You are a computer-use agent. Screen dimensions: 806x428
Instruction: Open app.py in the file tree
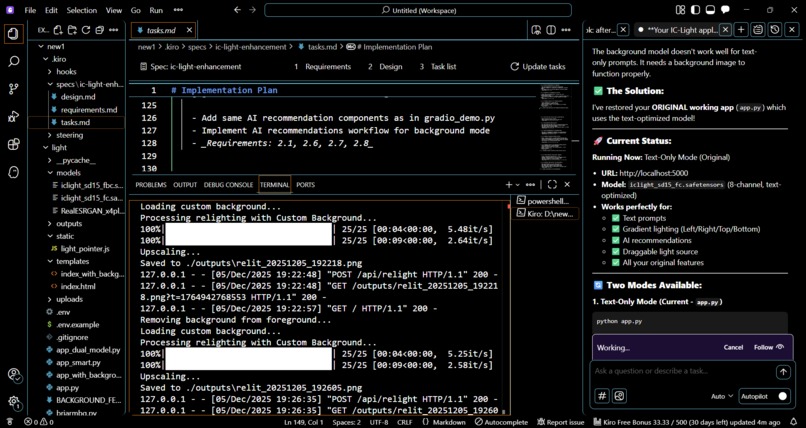click(69, 387)
